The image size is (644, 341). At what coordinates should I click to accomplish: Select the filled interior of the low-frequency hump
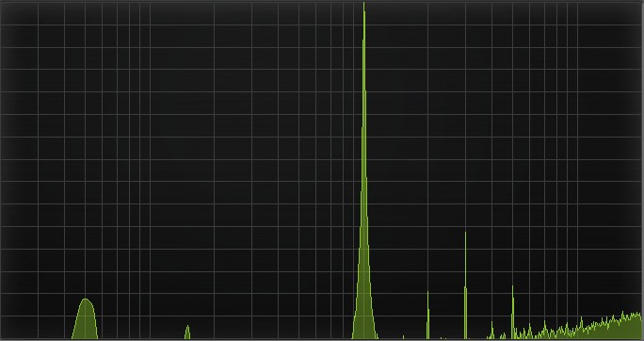[86, 322]
